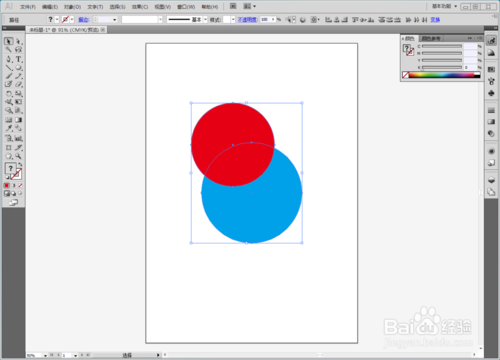This screenshot has width=500, height=360.
Task: Select the Lasso tool
Action: 19,50
